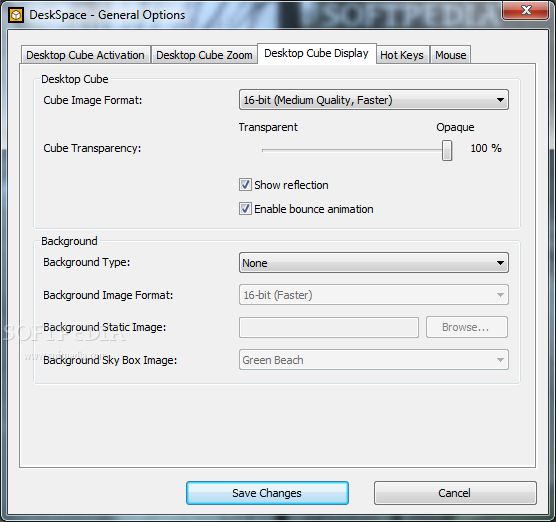Click the Background Static Image path field
Viewport: 556px width, 522px height.
(x=329, y=327)
